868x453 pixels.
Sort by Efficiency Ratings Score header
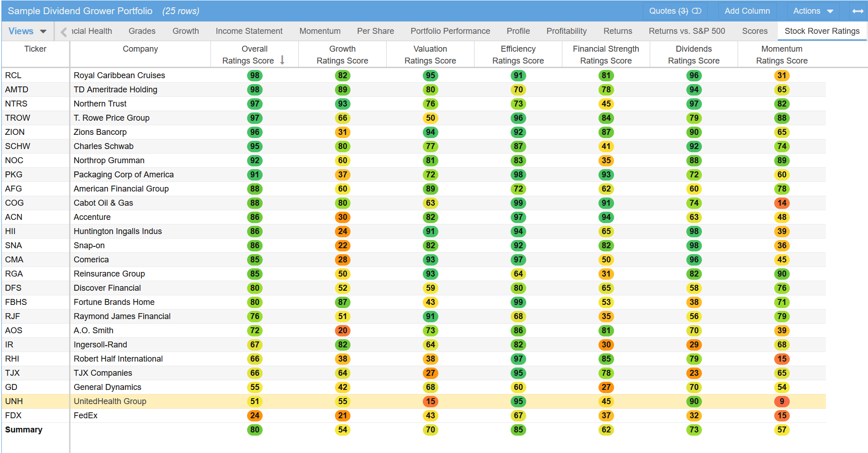click(518, 55)
